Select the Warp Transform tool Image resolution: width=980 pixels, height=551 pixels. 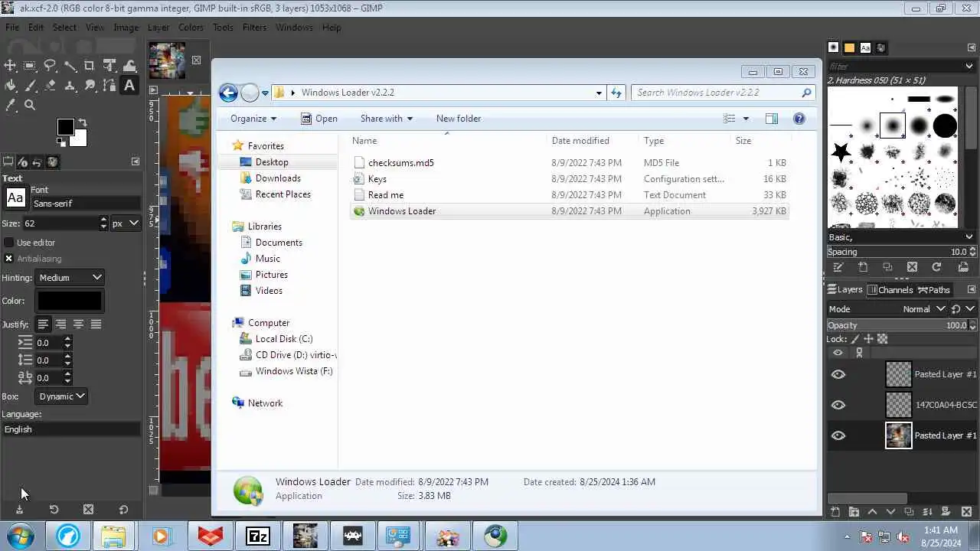click(x=129, y=66)
